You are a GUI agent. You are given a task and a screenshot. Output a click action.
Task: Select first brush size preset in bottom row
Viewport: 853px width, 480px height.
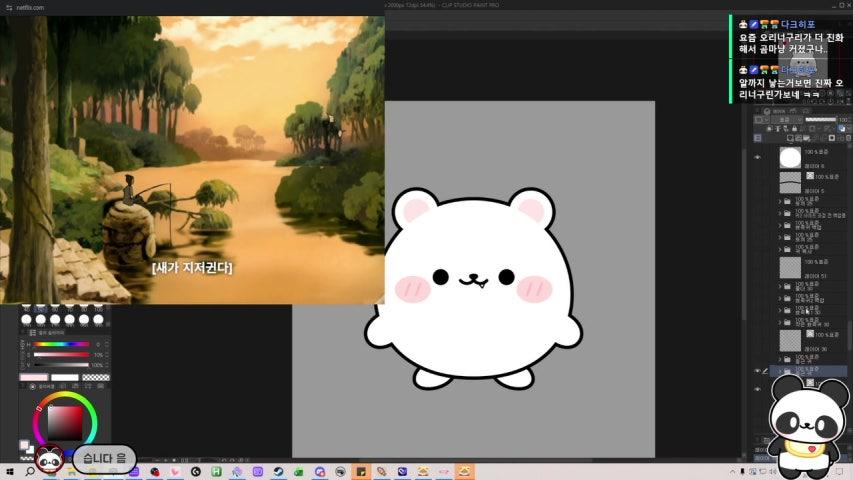(x=26, y=319)
